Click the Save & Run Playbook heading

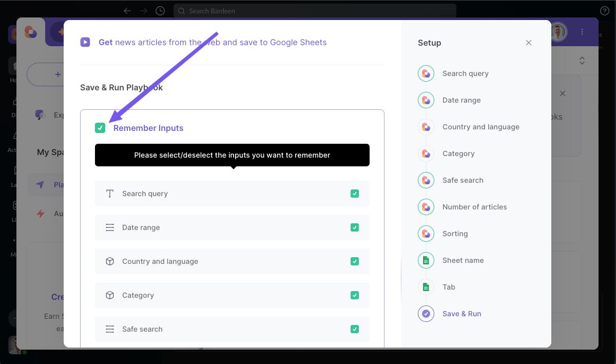(122, 87)
